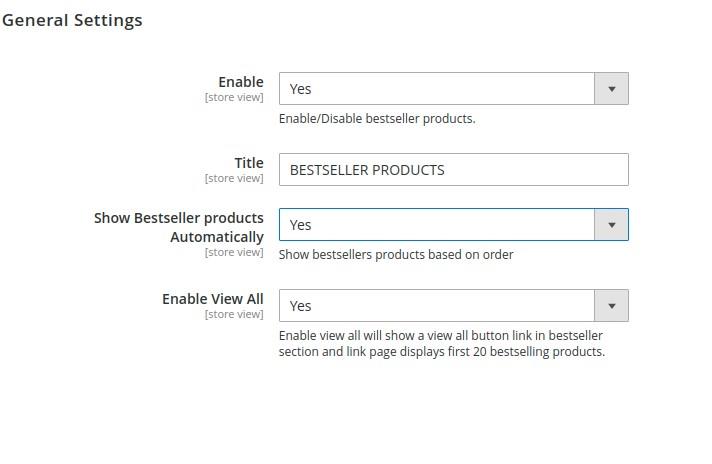This screenshot has height=464, width=712.
Task: Open the Enable dropdown arrow
Action: point(611,89)
